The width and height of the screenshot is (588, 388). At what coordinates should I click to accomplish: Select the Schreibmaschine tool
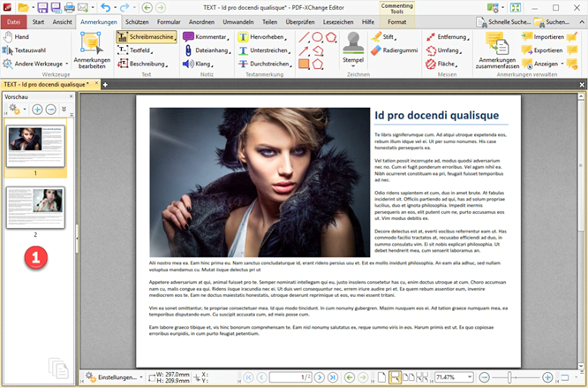pos(147,37)
